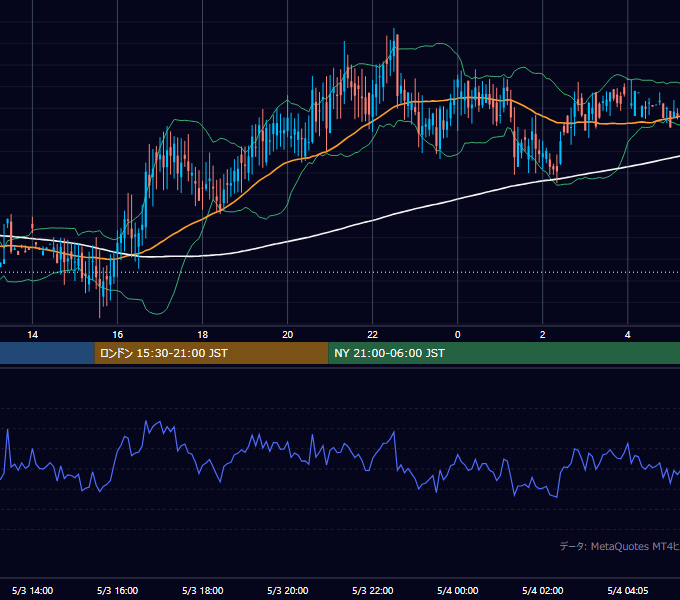This screenshot has height=600, width=680.
Task: Click the blue session bar before London
Action: pos(47,353)
